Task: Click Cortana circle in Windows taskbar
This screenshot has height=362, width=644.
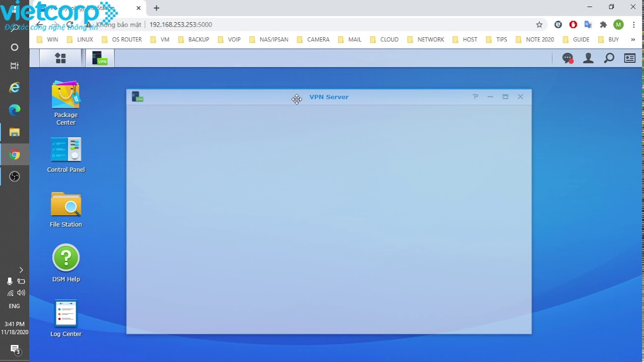Action: coord(15,47)
